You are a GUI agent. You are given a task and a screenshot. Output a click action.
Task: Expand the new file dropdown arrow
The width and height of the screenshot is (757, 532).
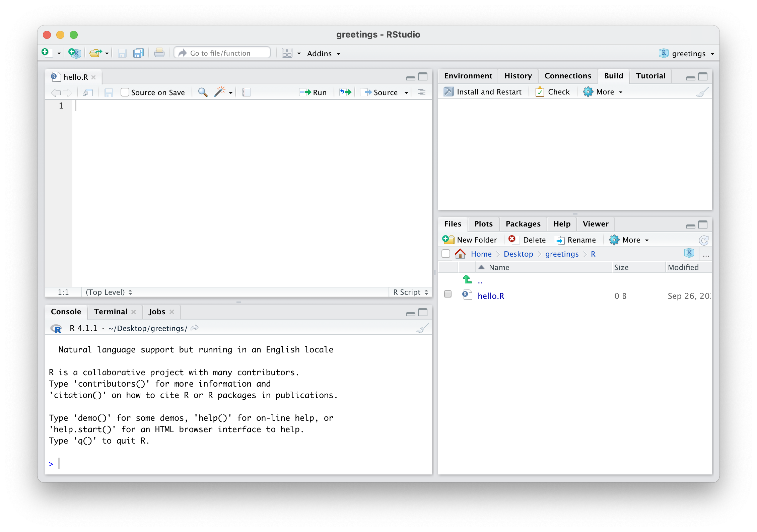59,54
